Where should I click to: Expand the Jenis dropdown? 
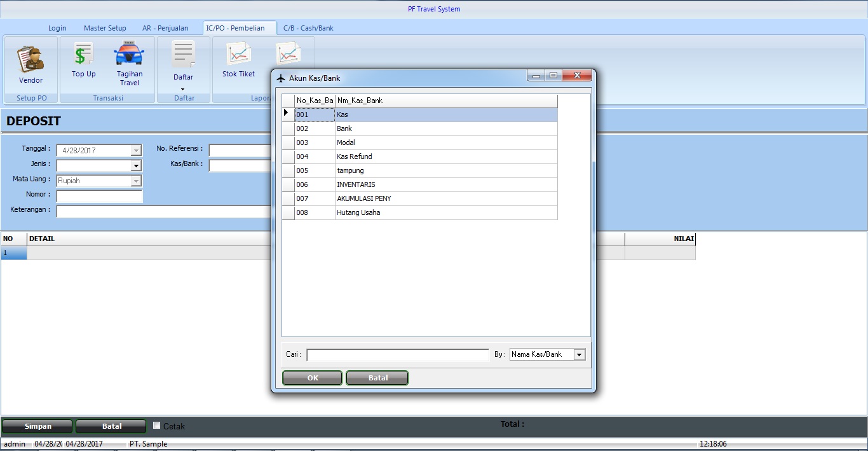[x=136, y=166]
